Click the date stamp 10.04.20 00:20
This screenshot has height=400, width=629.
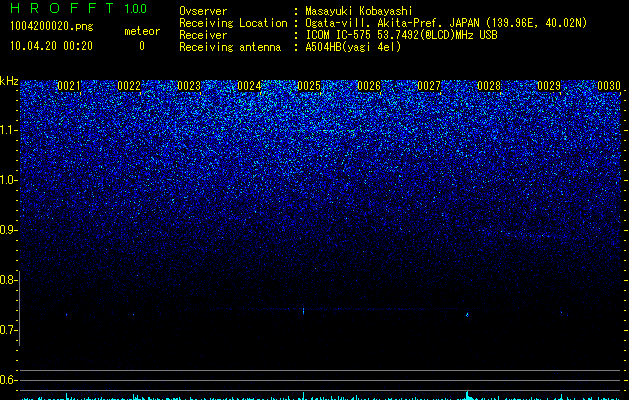tap(51, 46)
